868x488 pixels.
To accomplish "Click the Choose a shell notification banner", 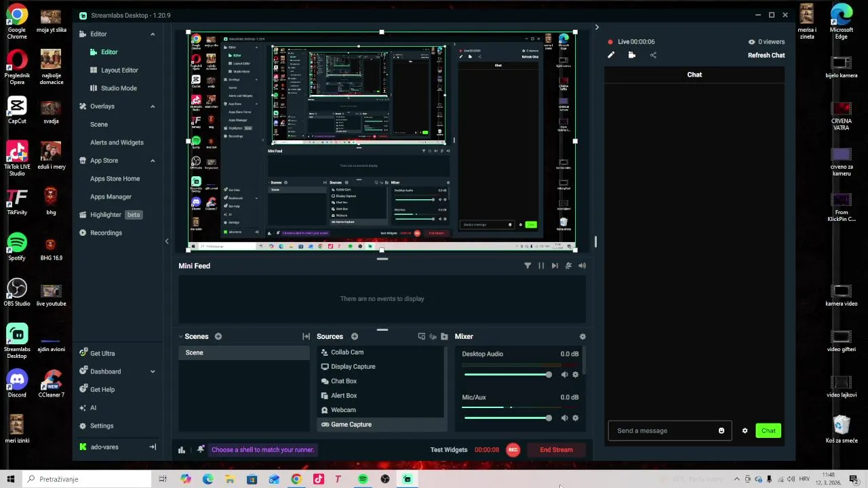I will pyautogui.click(x=262, y=449).
